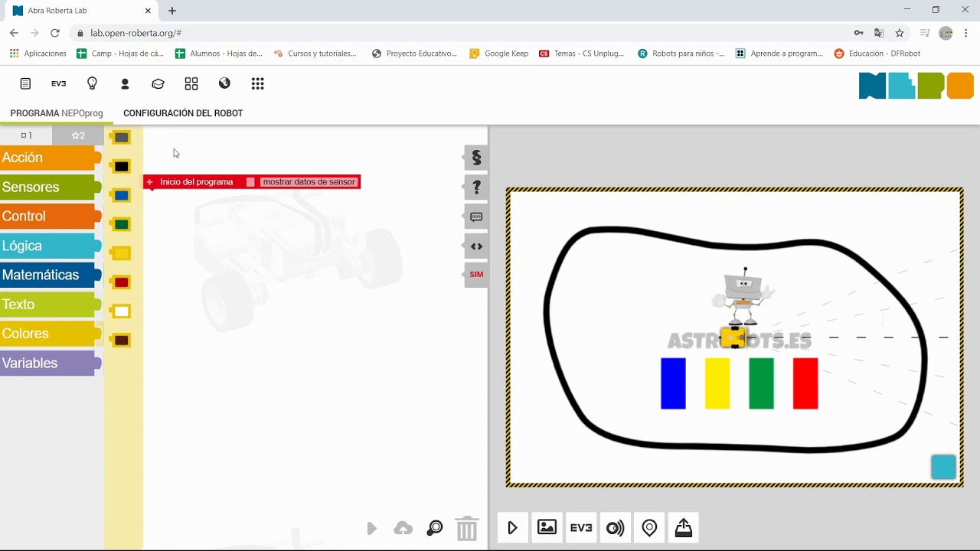Open the Educación - DFRobot bookmark
Viewport: 980px width, 551px height.
877,54
